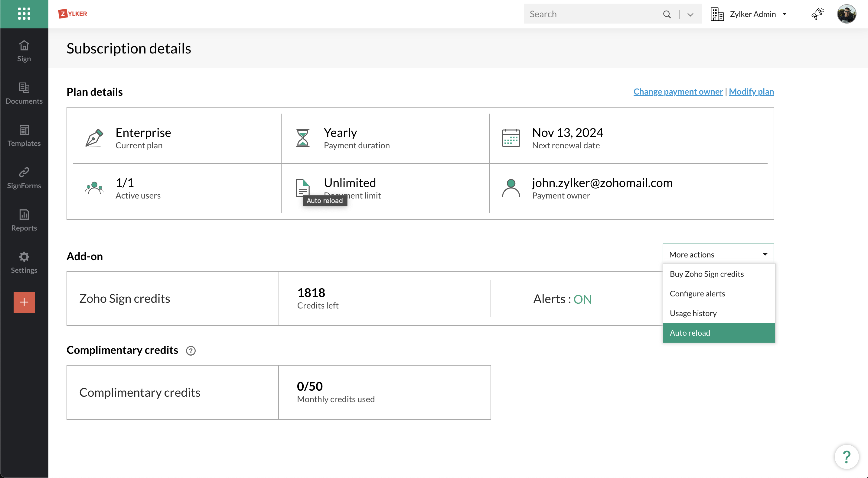Open the apps grid launcher icon
This screenshot has height=478, width=868.
tap(24, 14)
